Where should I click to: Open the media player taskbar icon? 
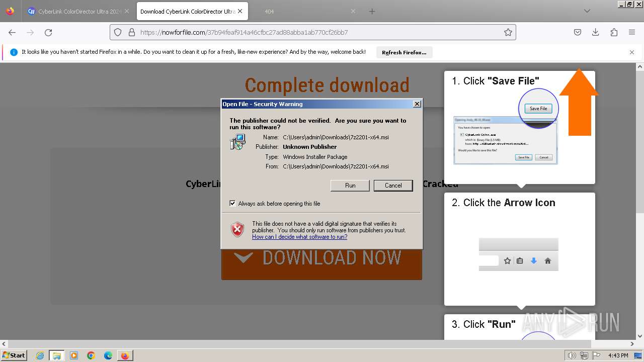click(74, 355)
